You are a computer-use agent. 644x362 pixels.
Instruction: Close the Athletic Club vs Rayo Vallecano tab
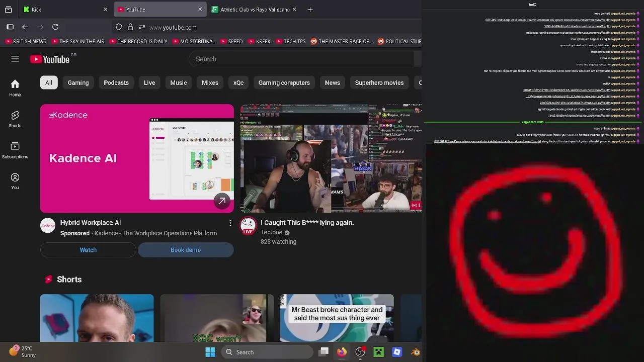[294, 10]
